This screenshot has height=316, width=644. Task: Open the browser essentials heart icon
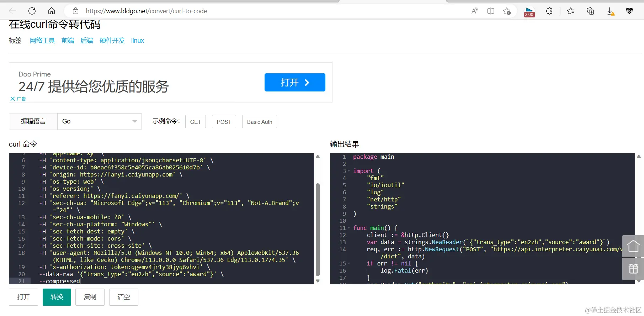629,11
